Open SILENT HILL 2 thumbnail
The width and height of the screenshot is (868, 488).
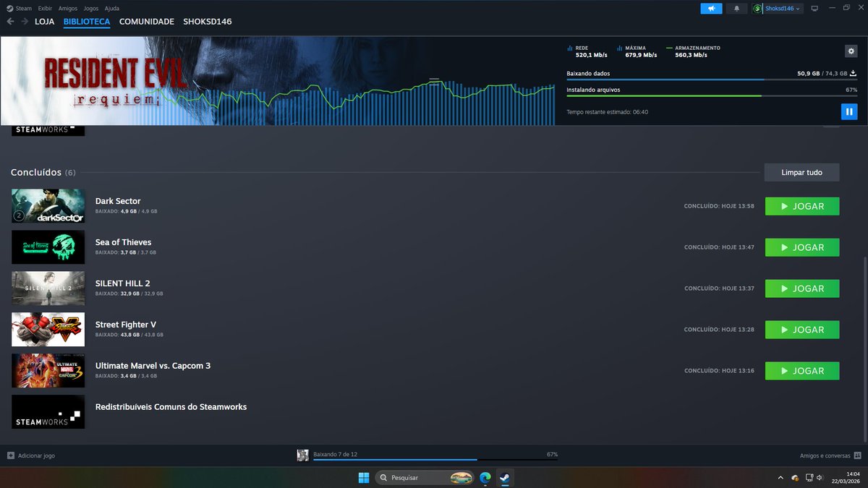48,288
